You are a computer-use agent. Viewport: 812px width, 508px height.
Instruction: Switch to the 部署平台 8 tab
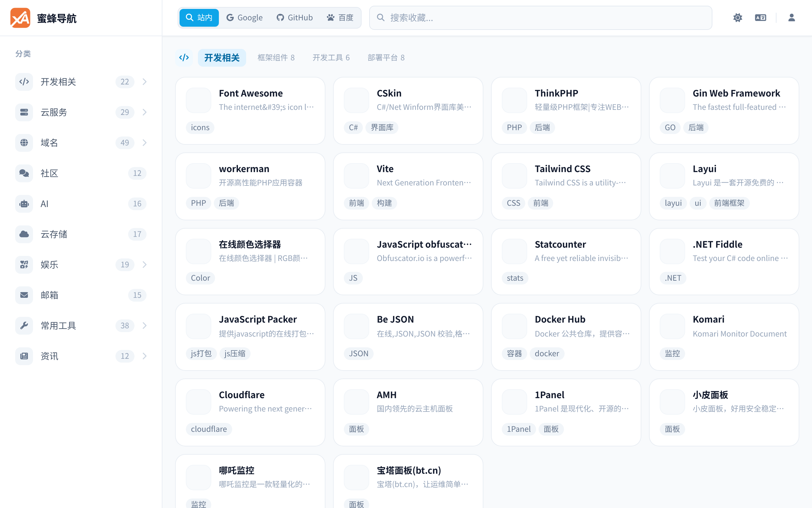click(x=386, y=57)
